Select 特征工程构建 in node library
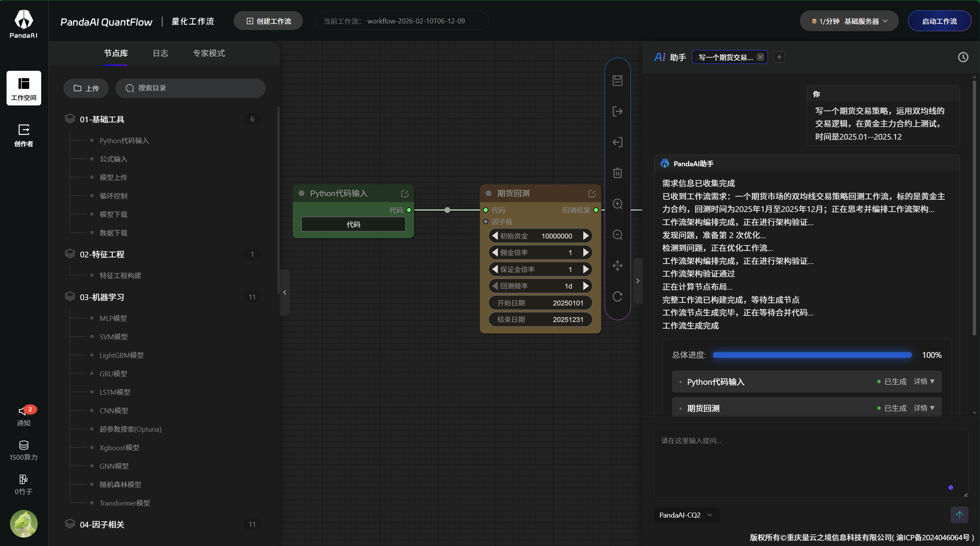Viewport: 980px width, 546px height. point(120,276)
